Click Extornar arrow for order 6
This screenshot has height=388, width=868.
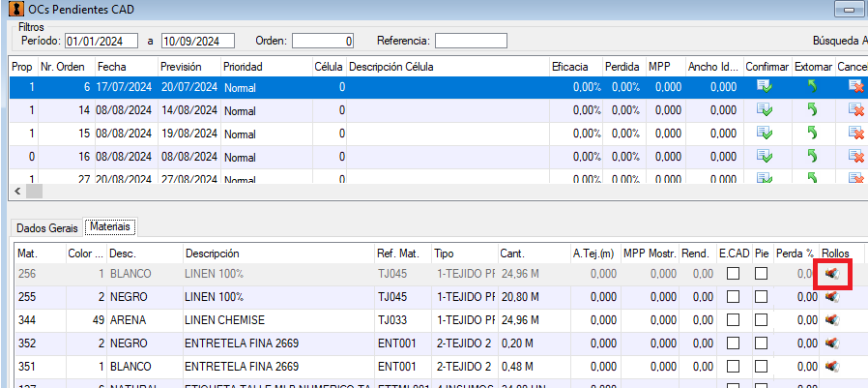[812, 86]
